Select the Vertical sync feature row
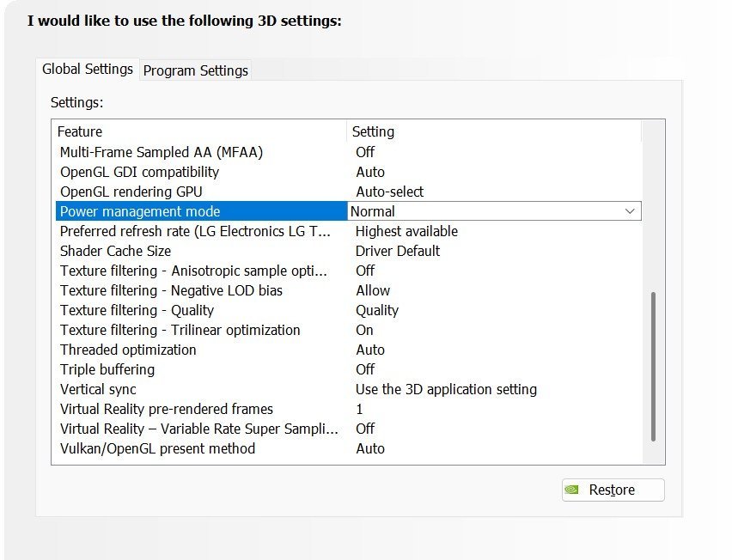This screenshot has height=560, width=732. click(348, 389)
